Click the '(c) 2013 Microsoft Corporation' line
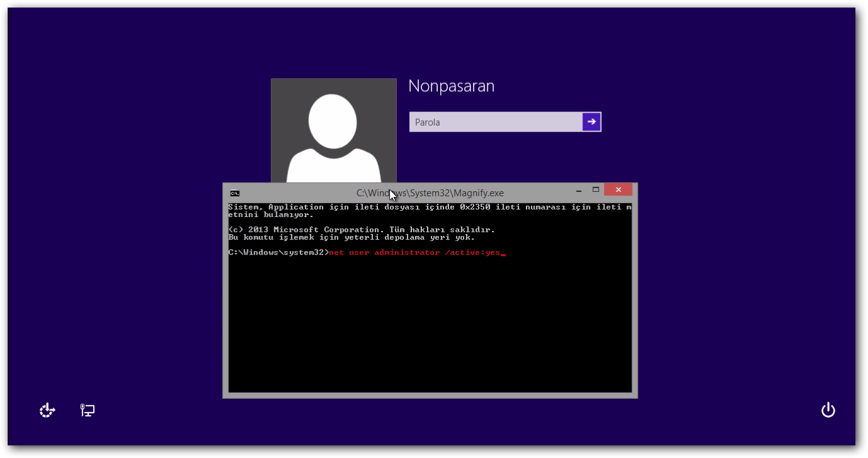868x458 pixels. (x=361, y=230)
